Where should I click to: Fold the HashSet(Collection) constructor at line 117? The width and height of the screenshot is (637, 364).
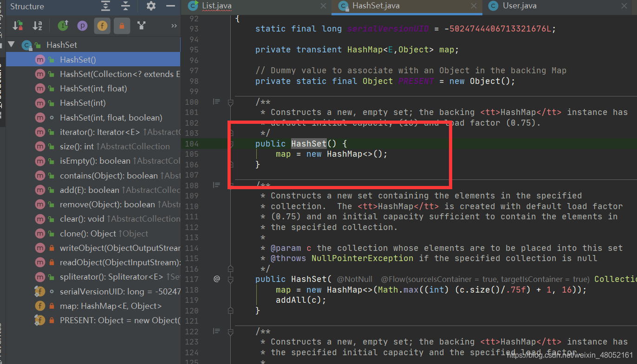[231, 279]
